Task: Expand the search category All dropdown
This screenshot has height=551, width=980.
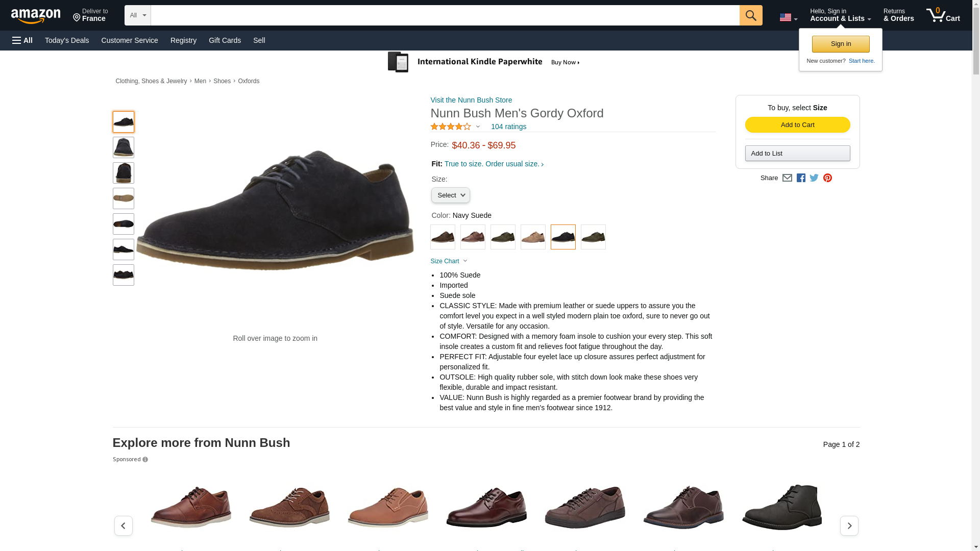Action: click(x=137, y=15)
